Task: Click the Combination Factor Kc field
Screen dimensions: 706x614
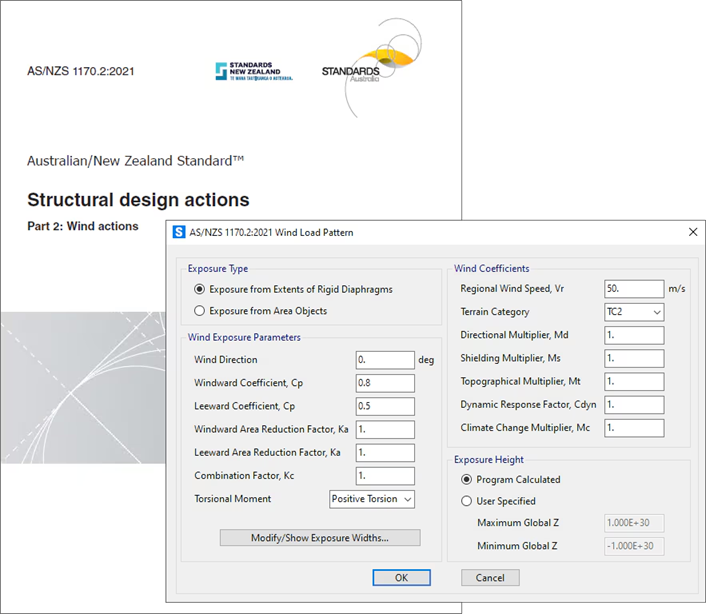Action: (x=384, y=476)
